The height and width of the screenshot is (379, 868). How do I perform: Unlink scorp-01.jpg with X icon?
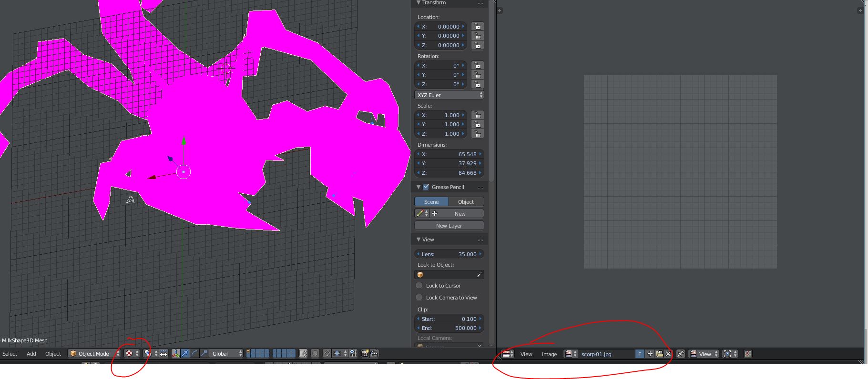pyautogui.click(x=668, y=354)
